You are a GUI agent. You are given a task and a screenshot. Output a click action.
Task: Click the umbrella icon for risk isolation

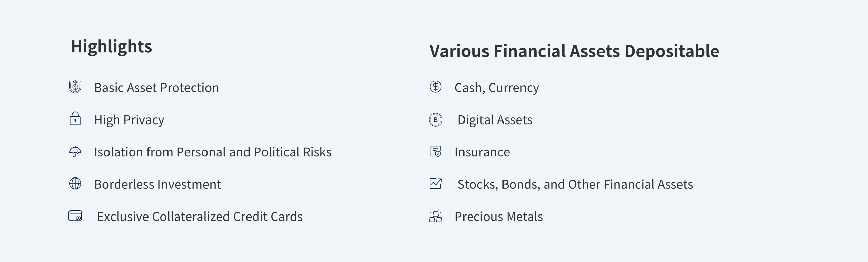point(75,152)
